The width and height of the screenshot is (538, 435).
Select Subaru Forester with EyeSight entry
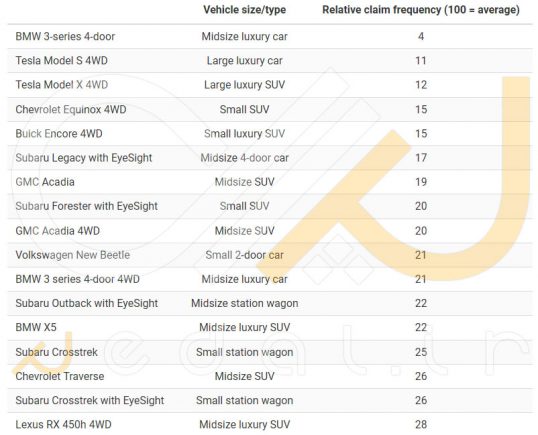86,206
